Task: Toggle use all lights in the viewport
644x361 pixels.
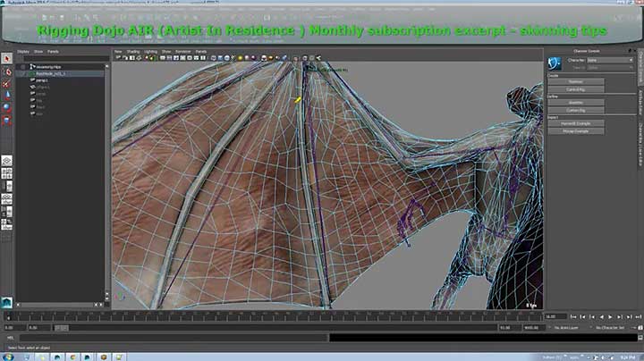Action: tap(241, 58)
